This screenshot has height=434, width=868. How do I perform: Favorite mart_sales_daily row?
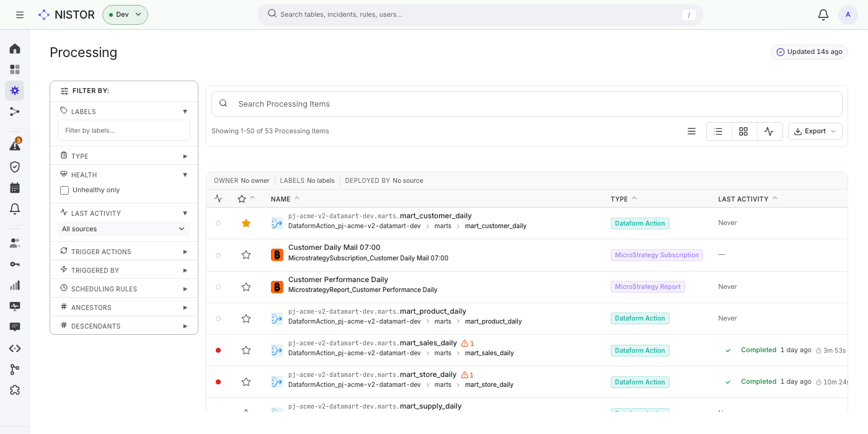pos(246,350)
